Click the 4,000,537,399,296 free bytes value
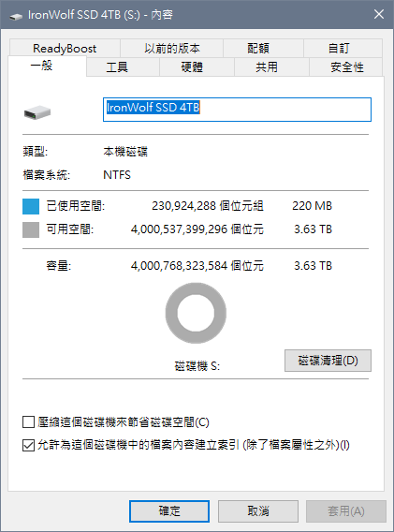The image size is (394, 532). tap(179, 229)
